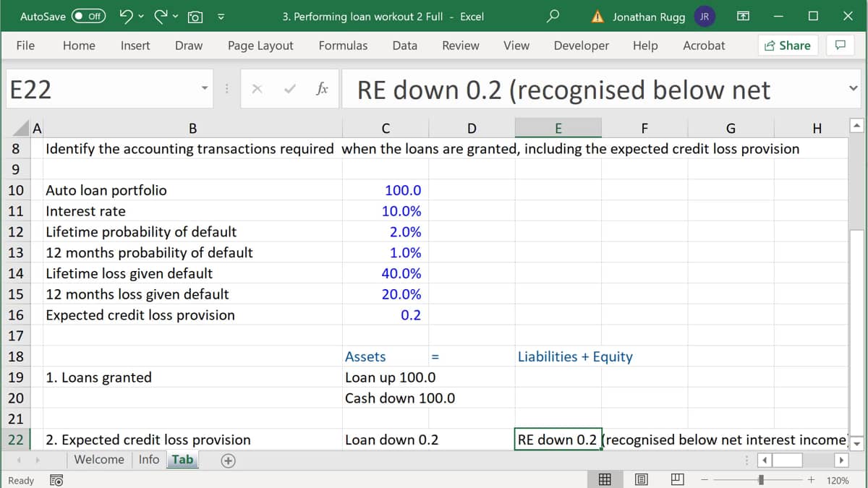Open the Acrobat ribbon tab

[704, 45]
